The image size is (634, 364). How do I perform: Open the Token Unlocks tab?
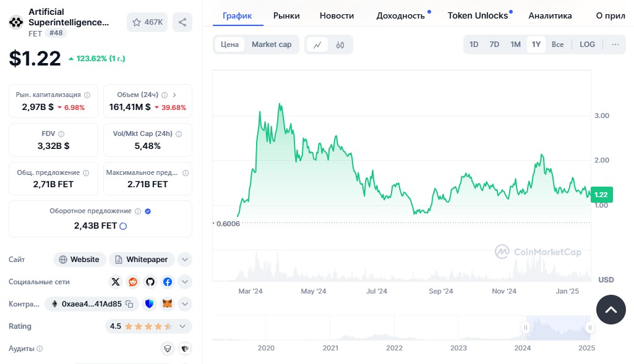click(x=478, y=15)
